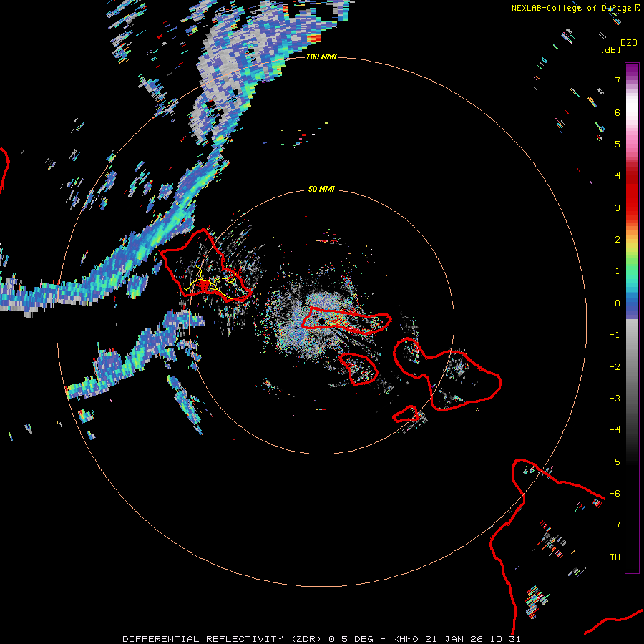Select the 3 value on color scale
Screen dimensions: 644x644
[618, 208]
